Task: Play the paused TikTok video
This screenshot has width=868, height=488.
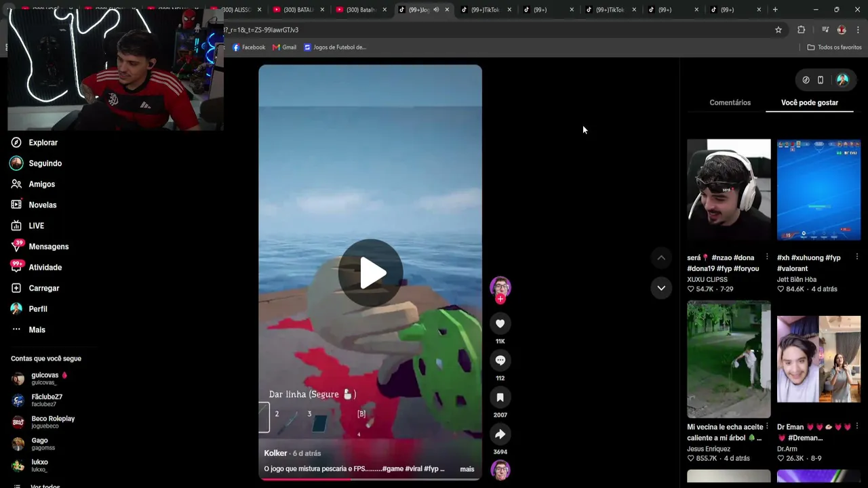Action: [x=370, y=272]
